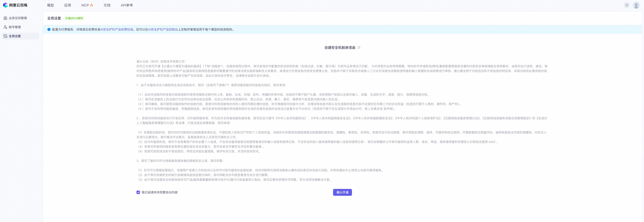Click the 账号管理 person icon
This screenshot has width=644, height=222.
pyautogui.click(x=5, y=27)
